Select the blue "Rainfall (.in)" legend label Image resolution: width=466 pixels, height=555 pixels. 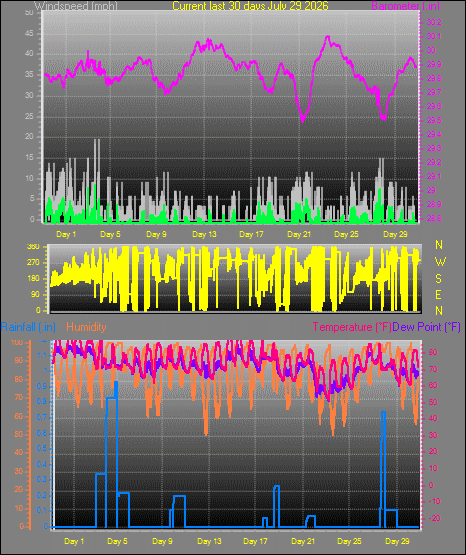(28, 327)
